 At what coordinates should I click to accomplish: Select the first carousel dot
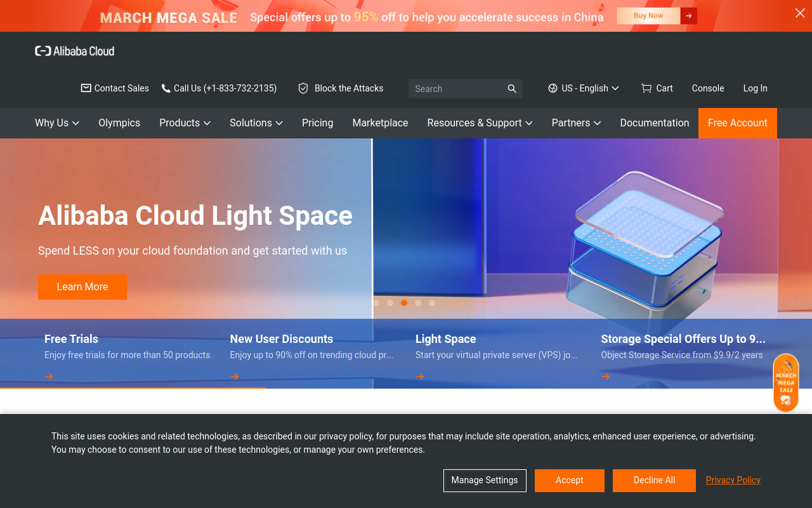[x=376, y=303]
